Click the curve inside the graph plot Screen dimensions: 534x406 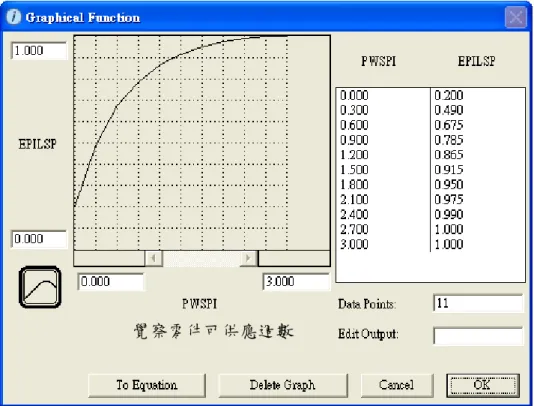[138, 83]
